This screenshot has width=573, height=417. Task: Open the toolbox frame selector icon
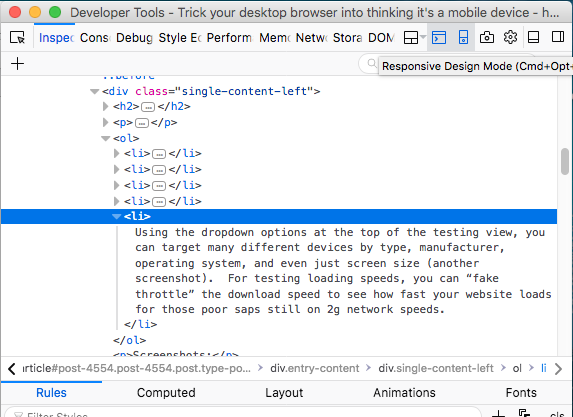coord(414,37)
